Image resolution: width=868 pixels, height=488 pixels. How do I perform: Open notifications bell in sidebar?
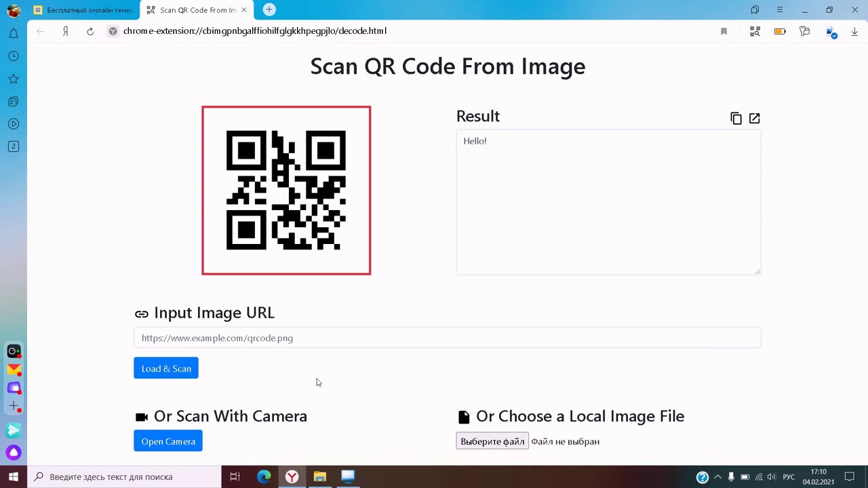[x=14, y=34]
